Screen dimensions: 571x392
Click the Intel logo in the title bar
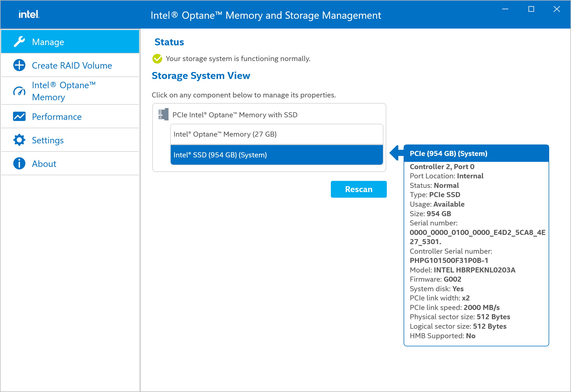pos(29,14)
